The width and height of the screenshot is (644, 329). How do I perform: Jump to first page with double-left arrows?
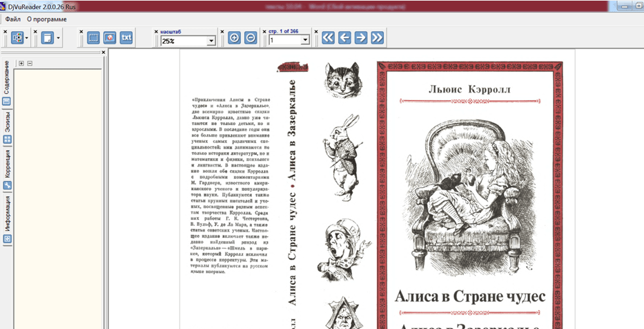(328, 38)
